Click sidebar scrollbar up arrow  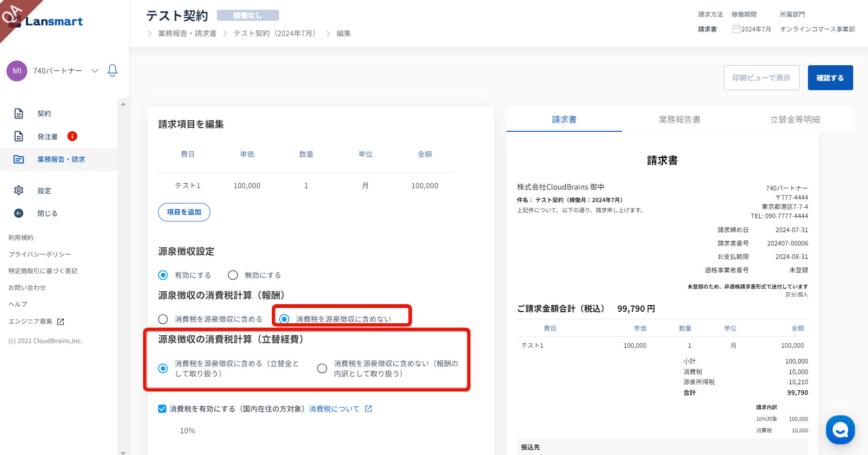click(123, 104)
